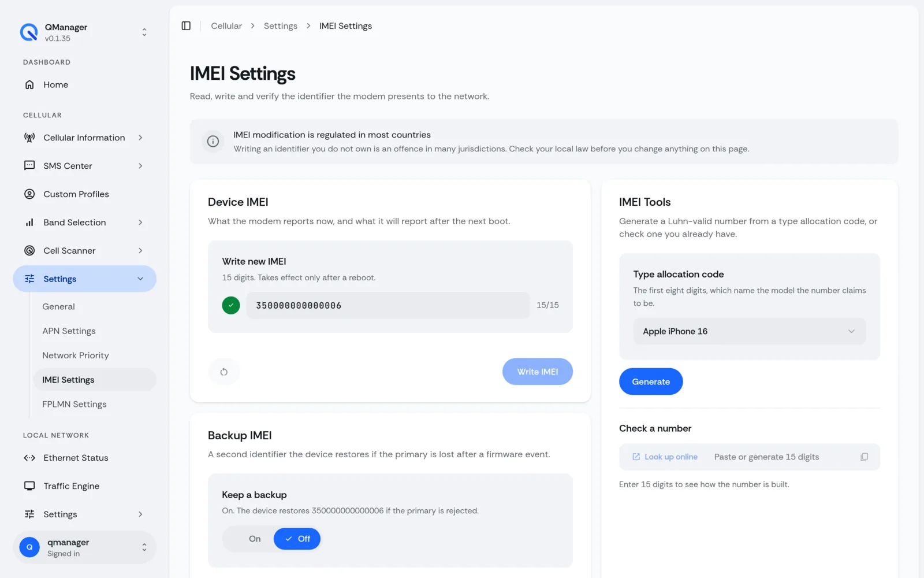This screenshot has height=578, width=924.
Task: Click the Custom Profiles user icon
Action: coord(29,194)
